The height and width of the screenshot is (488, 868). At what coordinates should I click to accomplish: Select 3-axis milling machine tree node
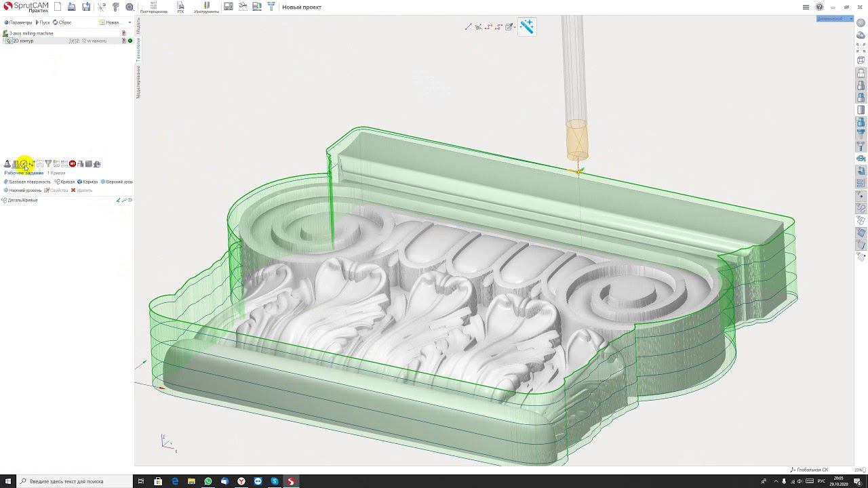click(31, 33)
